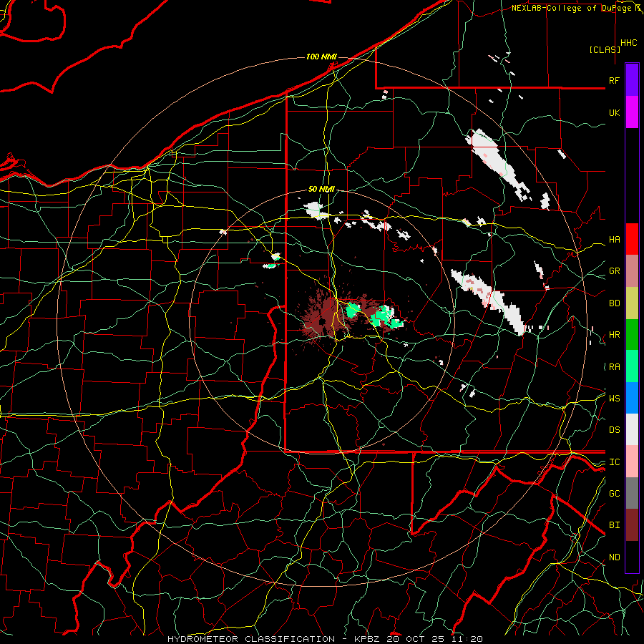Click the [CLAS] unit label
This screenshot has height=644, width=644.
tap(605, 49)
